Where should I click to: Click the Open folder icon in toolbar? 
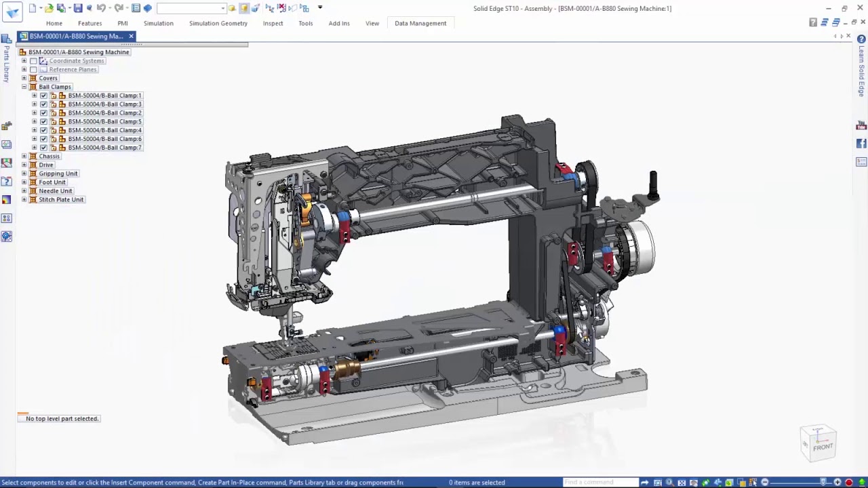coord(49,8)
